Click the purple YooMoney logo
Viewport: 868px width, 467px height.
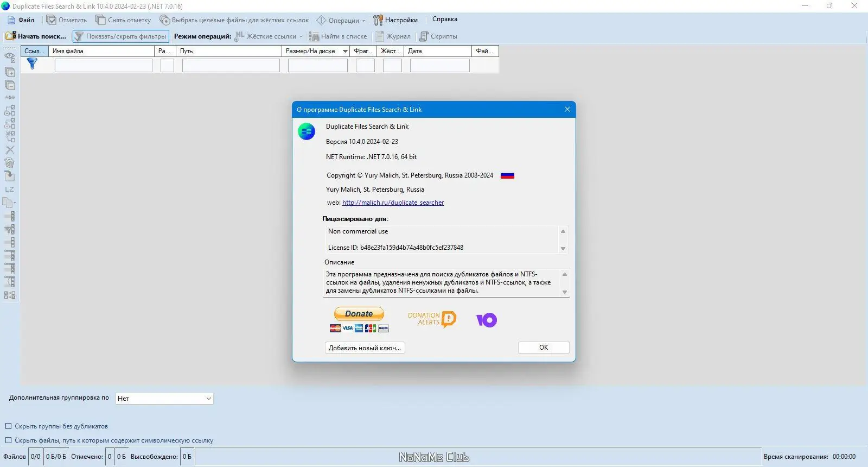(487, 320)
